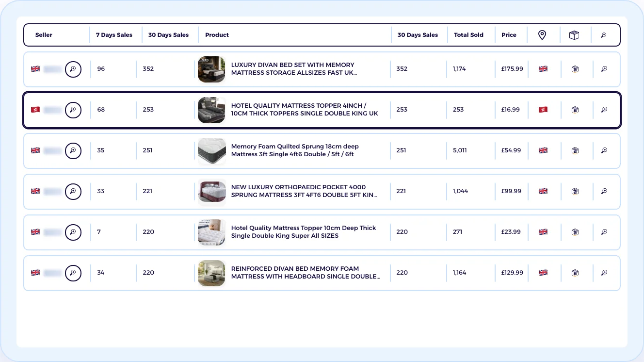Open the thumbnail of the 4INCH mattress topper

click(211, 110)
